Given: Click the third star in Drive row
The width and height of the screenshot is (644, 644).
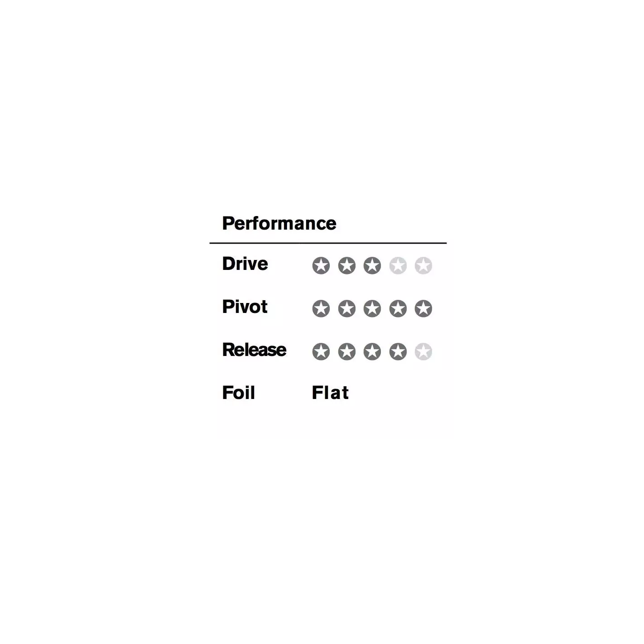Looking at the screenshot, I should (372, 265).
